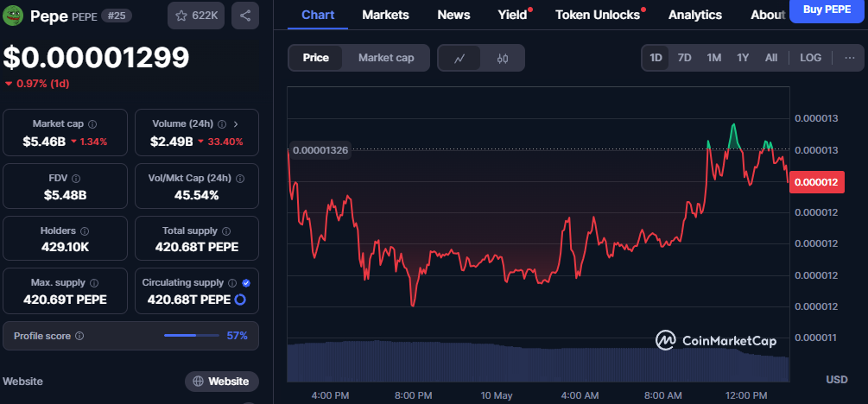Click the Circulating supply info icon

232,283
